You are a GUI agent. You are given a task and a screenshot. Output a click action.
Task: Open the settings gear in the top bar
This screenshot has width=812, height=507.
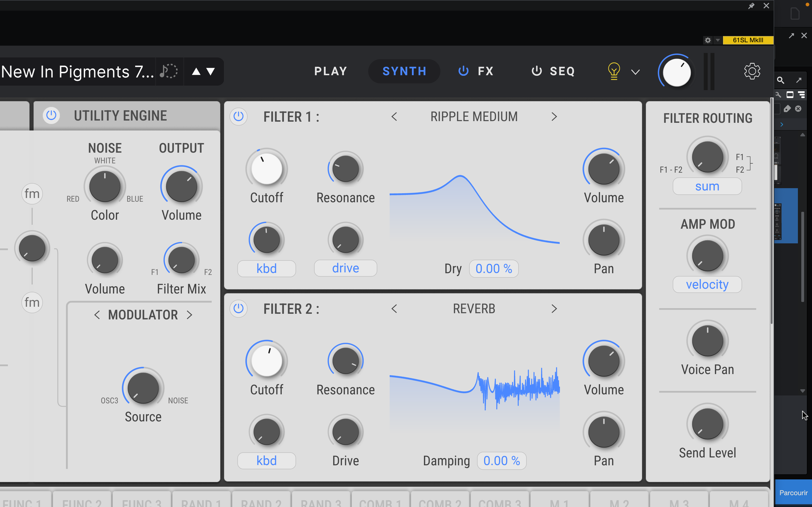coord(752,71)
